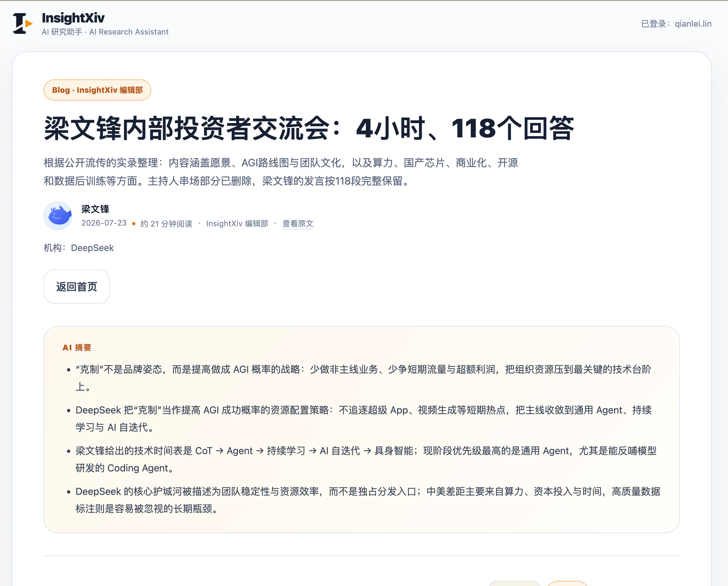The height and width of the screenshot is (586, 728).
Task: Click the AI 摘要 heading
Action: point(77,347)
